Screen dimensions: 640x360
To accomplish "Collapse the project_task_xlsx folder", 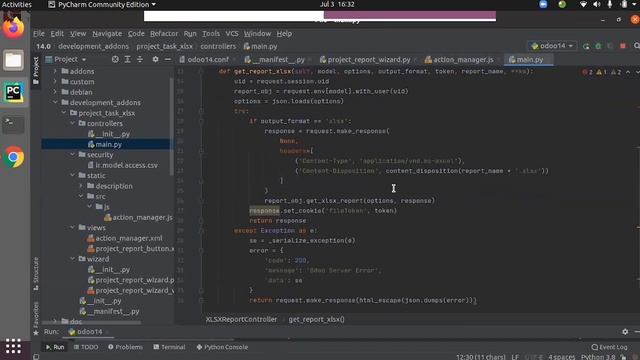I will (64, 113).
